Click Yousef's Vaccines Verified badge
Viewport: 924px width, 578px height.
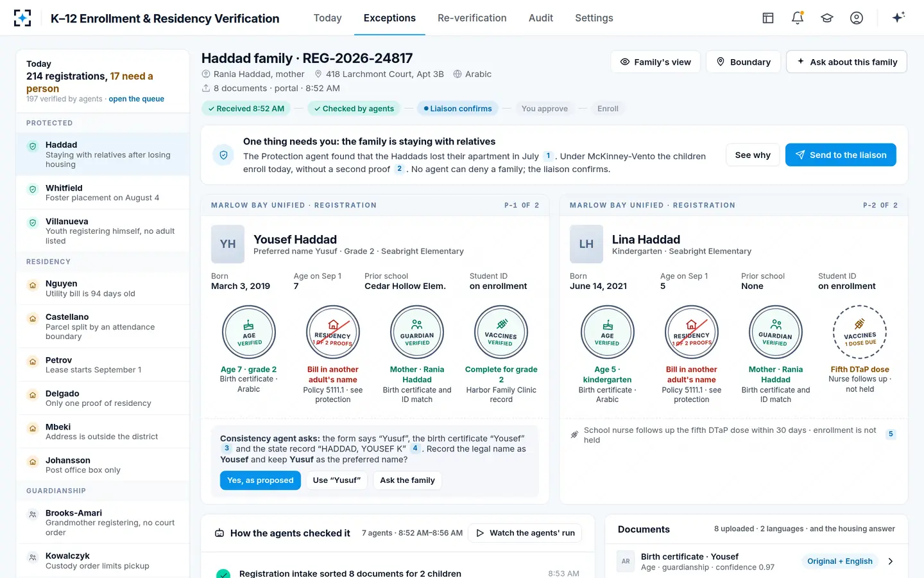[x=501, y=332]
